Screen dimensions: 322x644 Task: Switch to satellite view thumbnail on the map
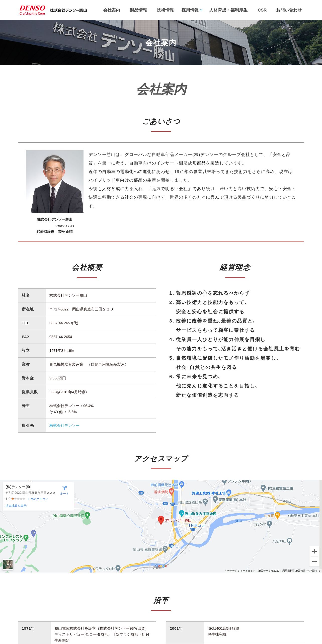8,564
